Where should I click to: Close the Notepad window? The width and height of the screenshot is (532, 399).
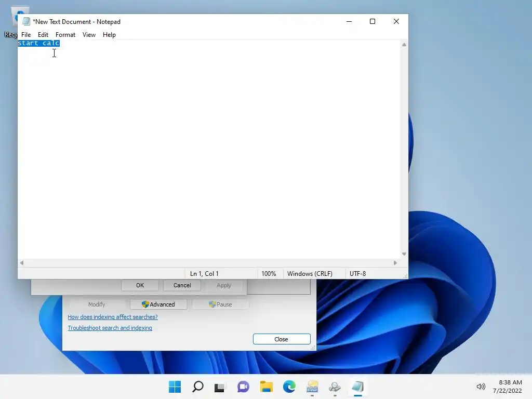click(x=396, y=21)
